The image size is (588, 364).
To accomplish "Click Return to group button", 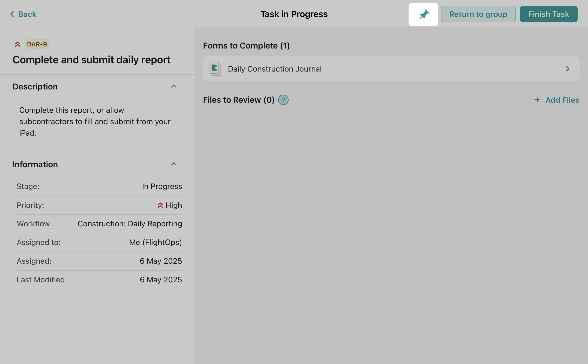I will 478,14.
